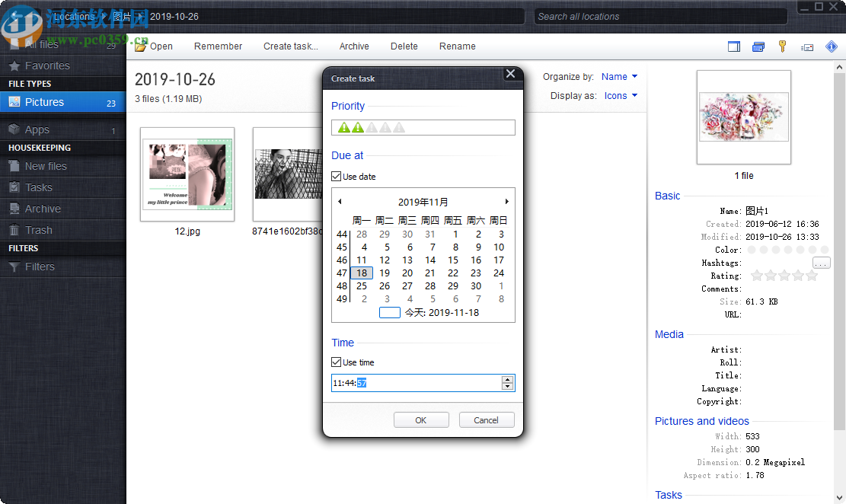Screen dimensions: 846x504
Task: Click the mail envelope toolbar icon
Action: click(807, 47)
